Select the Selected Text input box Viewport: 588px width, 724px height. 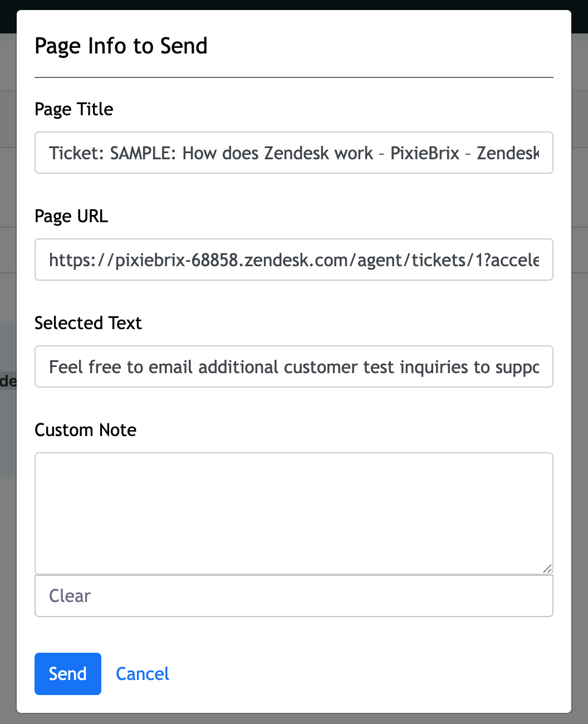pyautogui.click(x=293, y=366)
